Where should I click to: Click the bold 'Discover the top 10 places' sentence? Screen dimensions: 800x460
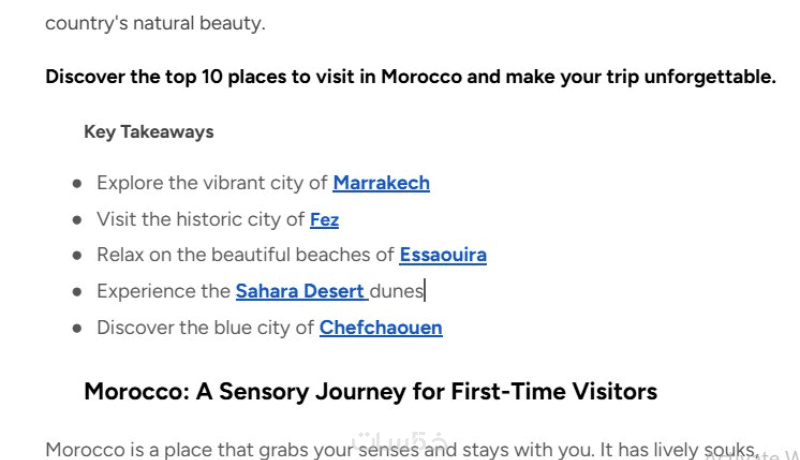coord(410,77)
